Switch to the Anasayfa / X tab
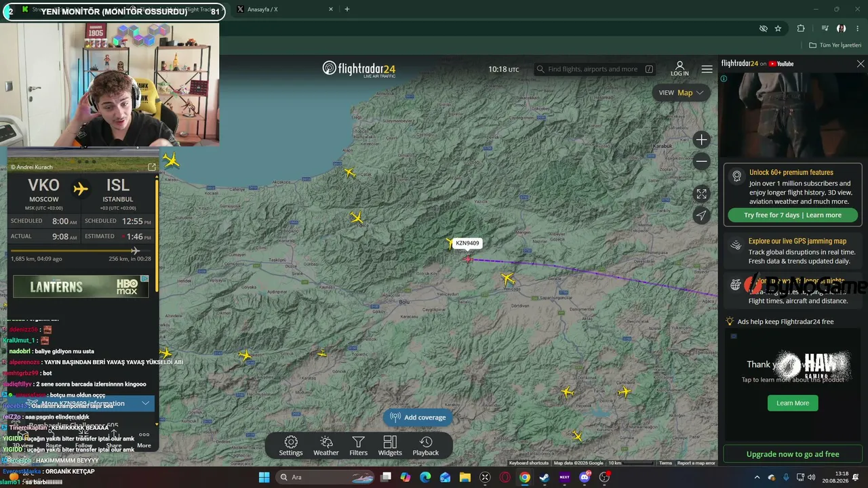 283,9
